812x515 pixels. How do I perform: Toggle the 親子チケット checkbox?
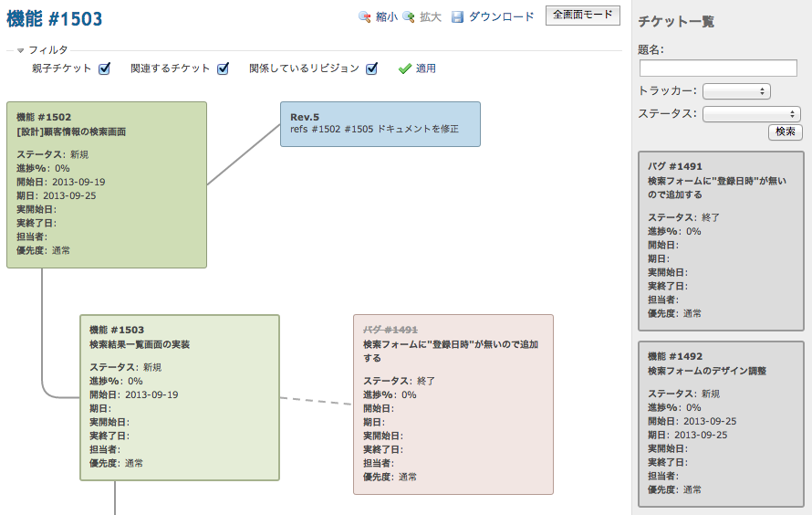pos(105,68)
